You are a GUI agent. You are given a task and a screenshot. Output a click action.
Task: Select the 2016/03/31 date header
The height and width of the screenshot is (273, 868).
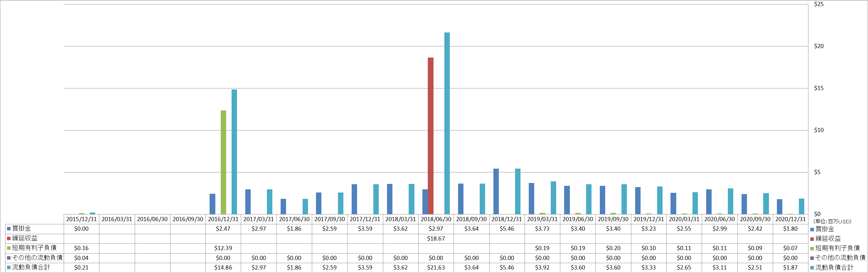[117, 219]
